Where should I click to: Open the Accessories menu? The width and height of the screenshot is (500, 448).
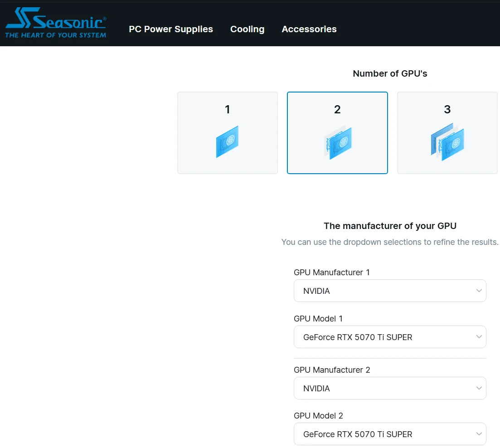[309, 29]
